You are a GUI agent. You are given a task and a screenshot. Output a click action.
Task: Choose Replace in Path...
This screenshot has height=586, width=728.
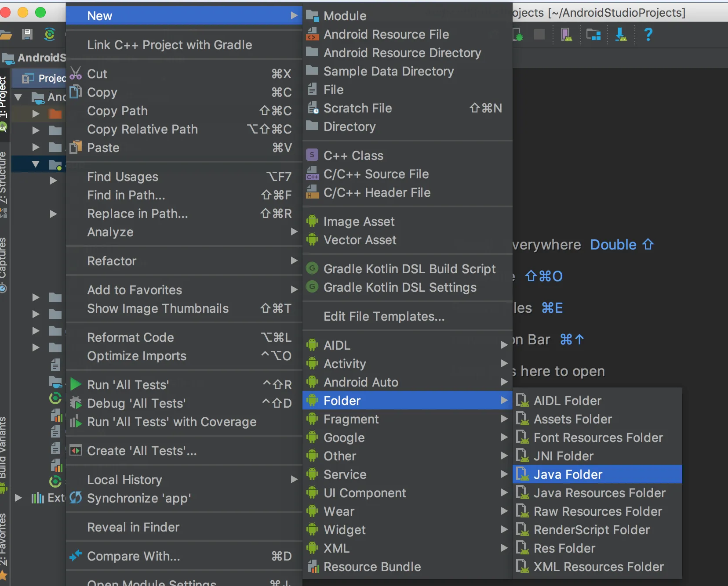(184, 213)
